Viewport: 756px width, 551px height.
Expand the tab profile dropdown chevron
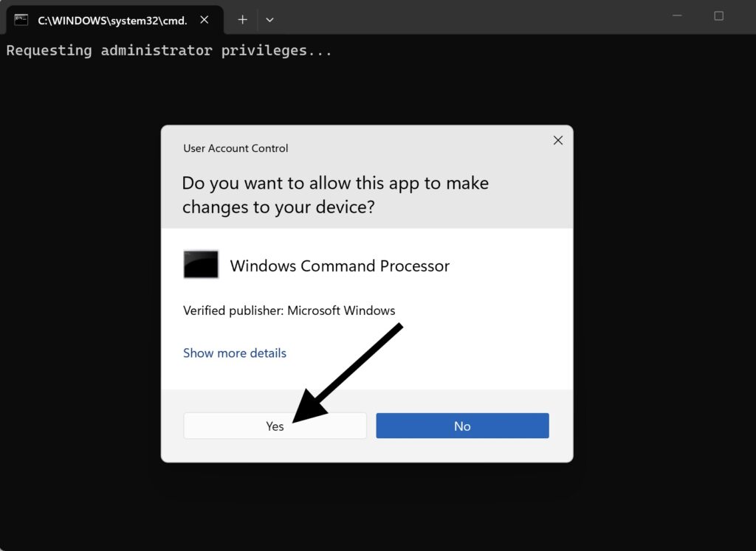pos(269,20)
